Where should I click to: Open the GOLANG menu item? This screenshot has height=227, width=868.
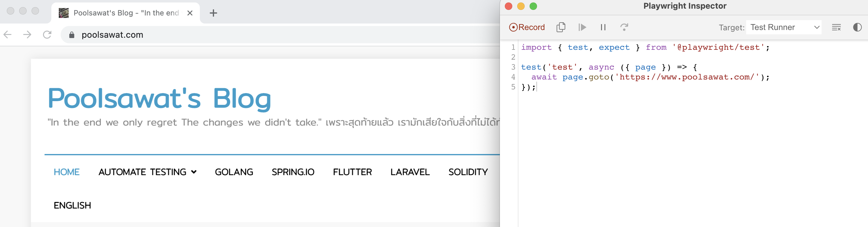pos(234,172)
